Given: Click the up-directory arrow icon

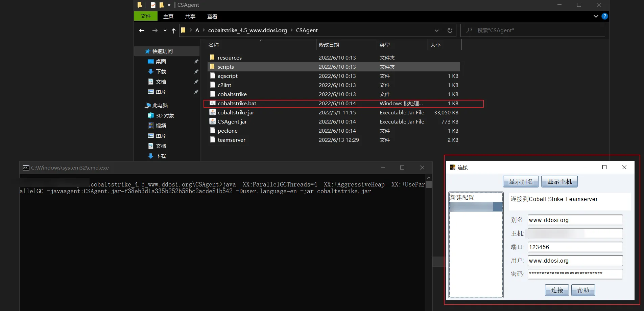Looking at the screenshot, I should 173,31.
